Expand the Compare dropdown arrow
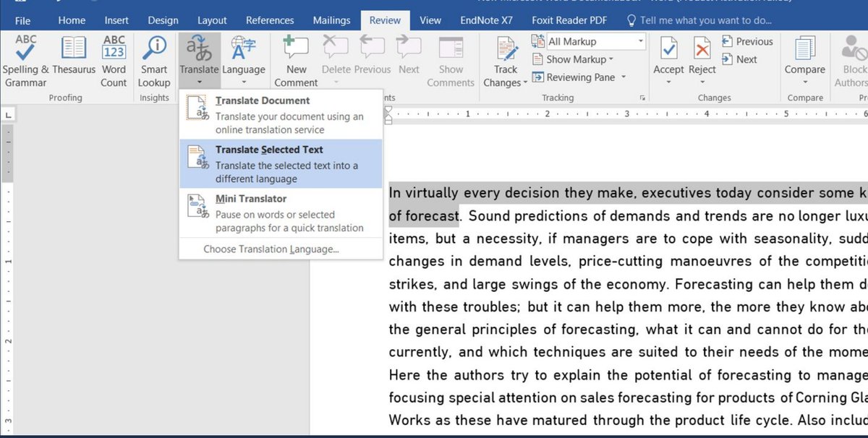 coord(805,82)
